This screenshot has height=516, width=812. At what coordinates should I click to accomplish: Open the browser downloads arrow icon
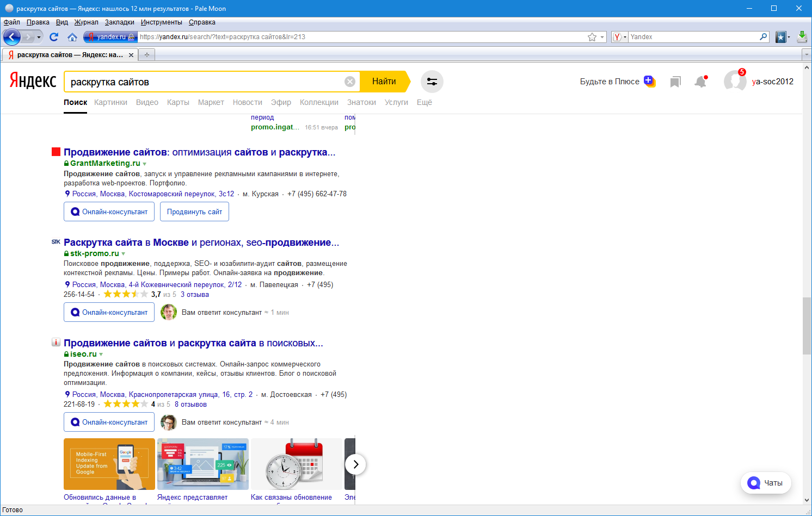point(802,36)
